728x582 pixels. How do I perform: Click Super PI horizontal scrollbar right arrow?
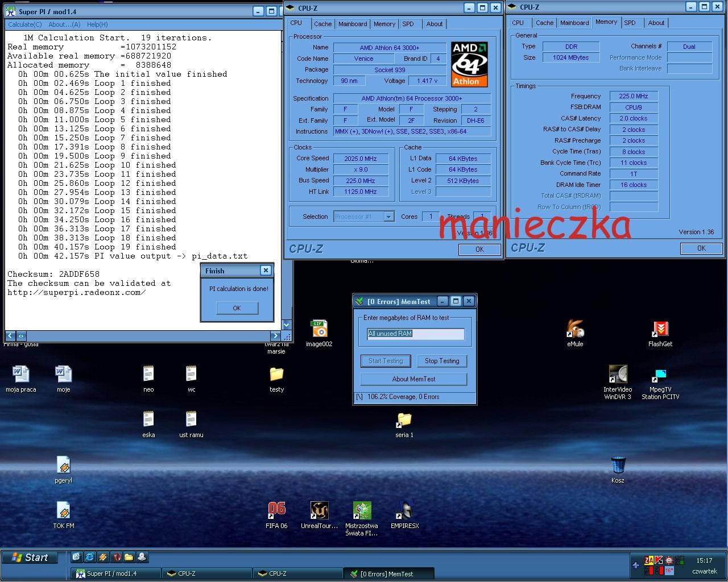click(x=275, y=336)
